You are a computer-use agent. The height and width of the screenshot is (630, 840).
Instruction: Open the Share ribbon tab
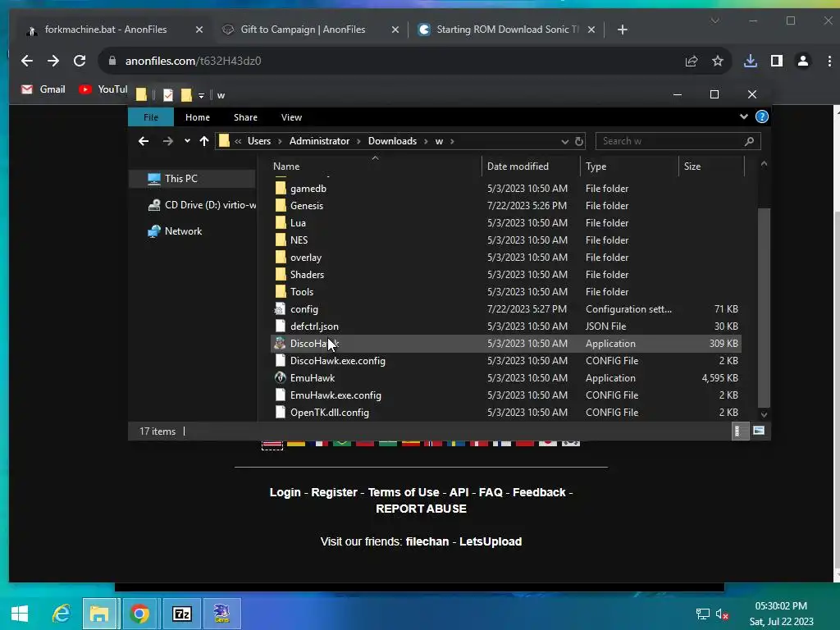point(245,117)
